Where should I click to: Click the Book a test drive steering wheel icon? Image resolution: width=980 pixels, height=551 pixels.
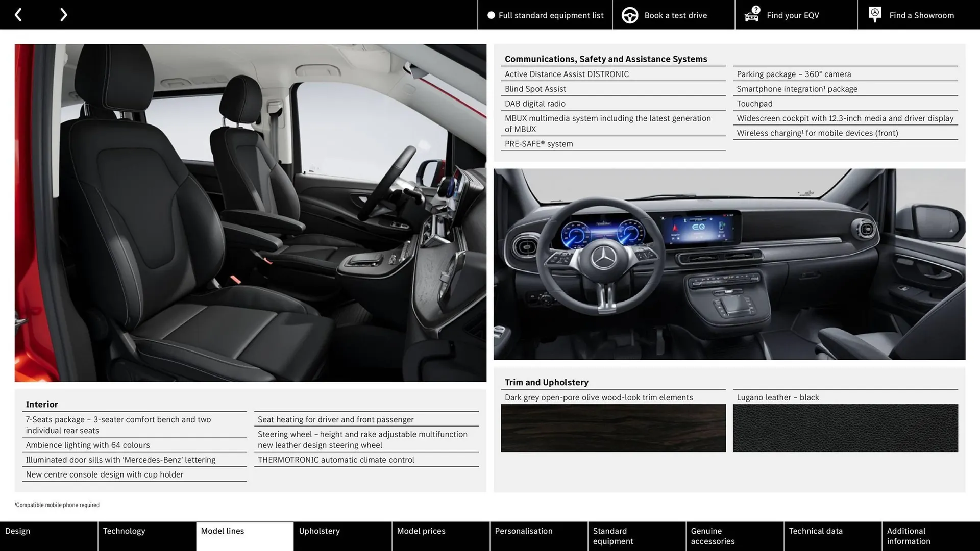tap(630, 15)
